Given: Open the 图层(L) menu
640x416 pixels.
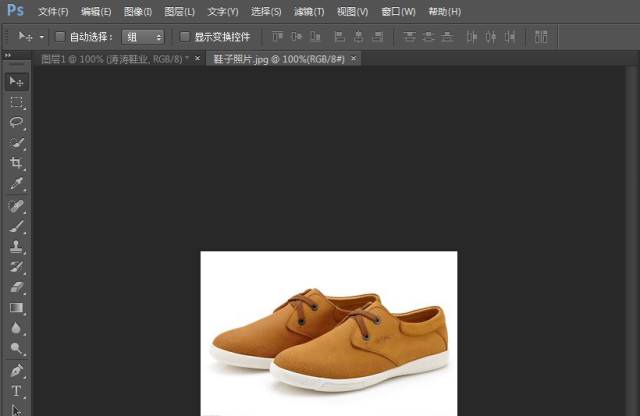Looking at the screenshot, I should point(180,11).
